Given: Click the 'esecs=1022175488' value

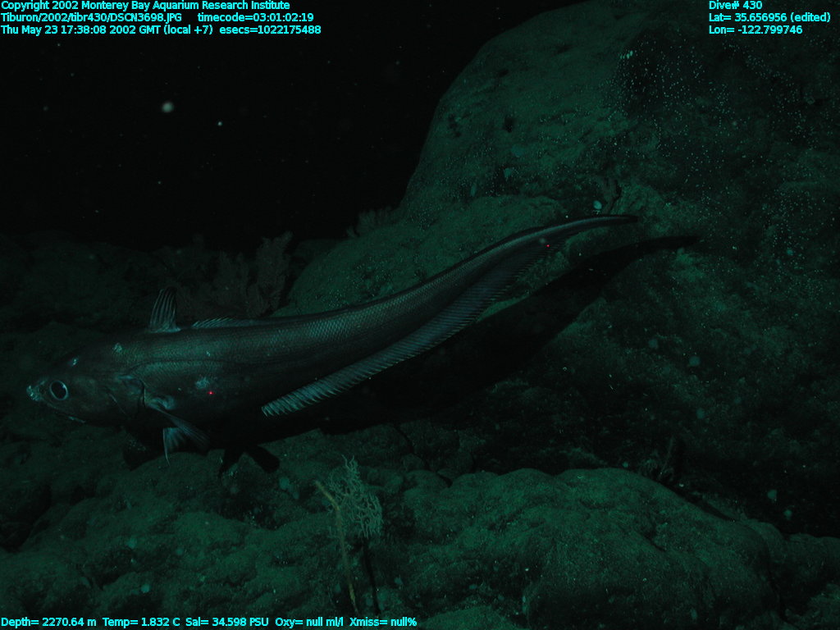Looking at the screenshot, I should click(x=271, y=30).
